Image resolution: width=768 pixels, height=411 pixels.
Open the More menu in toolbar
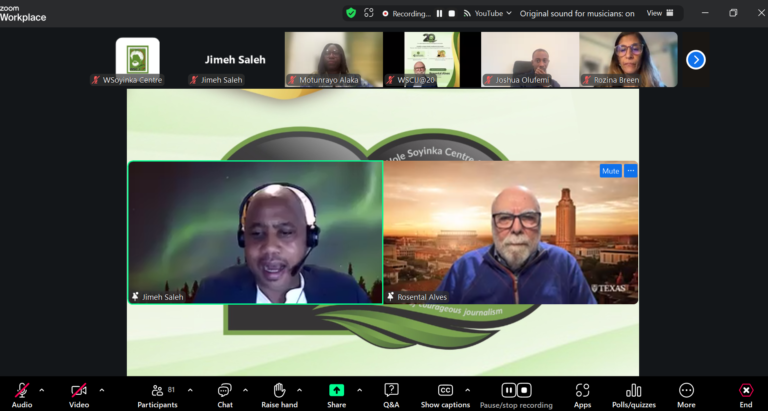pos(686,395)
